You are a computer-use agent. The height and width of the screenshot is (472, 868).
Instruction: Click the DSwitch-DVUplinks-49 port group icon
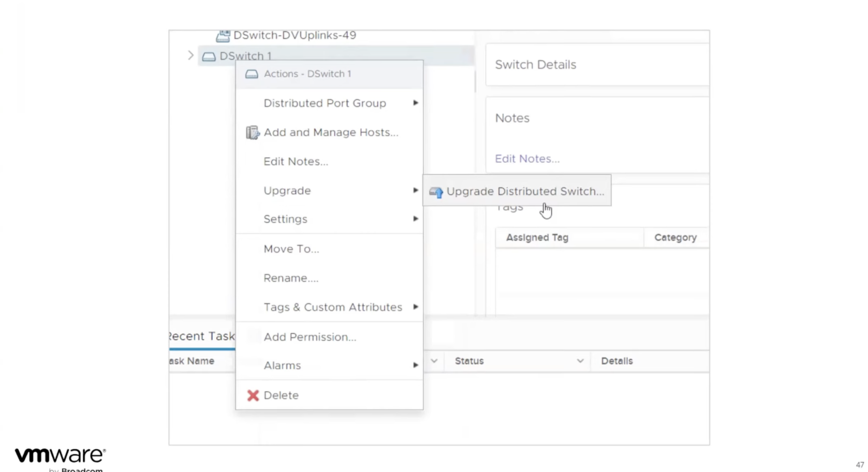[x=223, y=36]
